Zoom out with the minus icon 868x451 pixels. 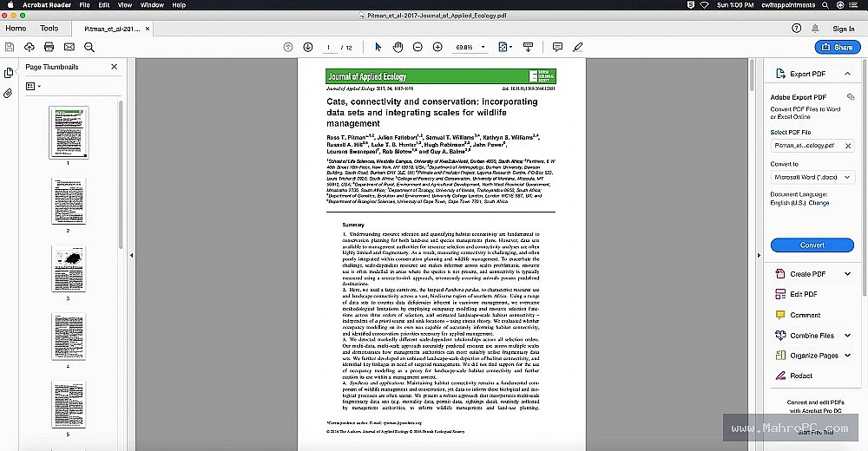[x=418, y=47]
